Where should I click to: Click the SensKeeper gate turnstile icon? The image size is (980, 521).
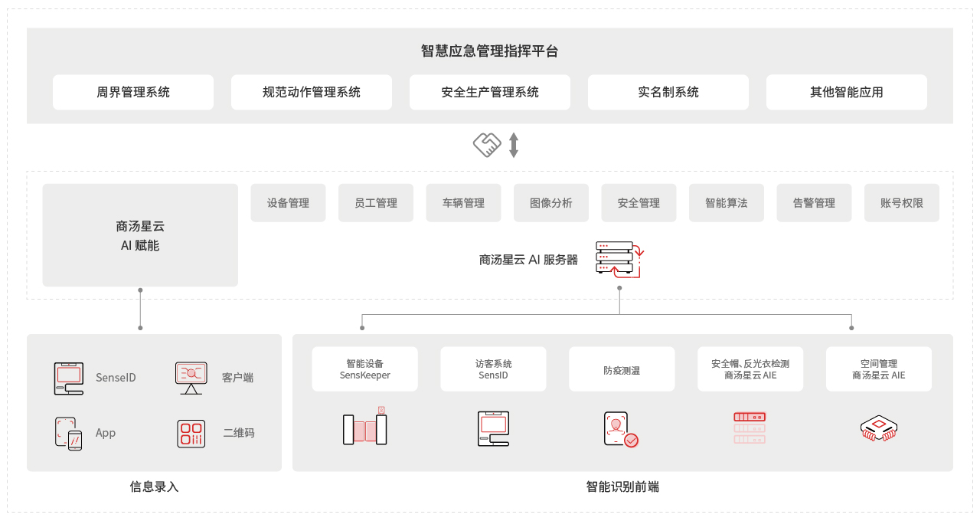365,428
